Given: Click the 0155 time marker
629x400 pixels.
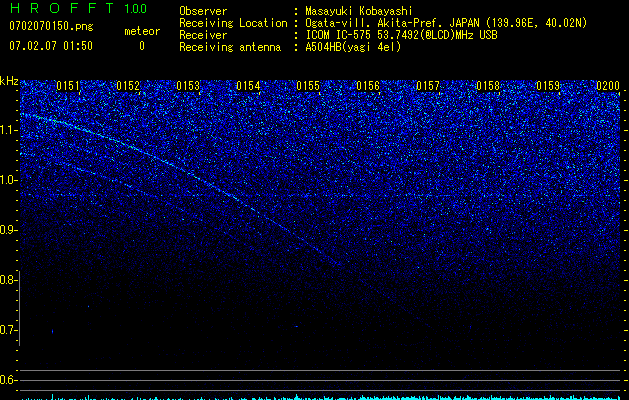Looking at the screenshot, I should click(308, 85).
